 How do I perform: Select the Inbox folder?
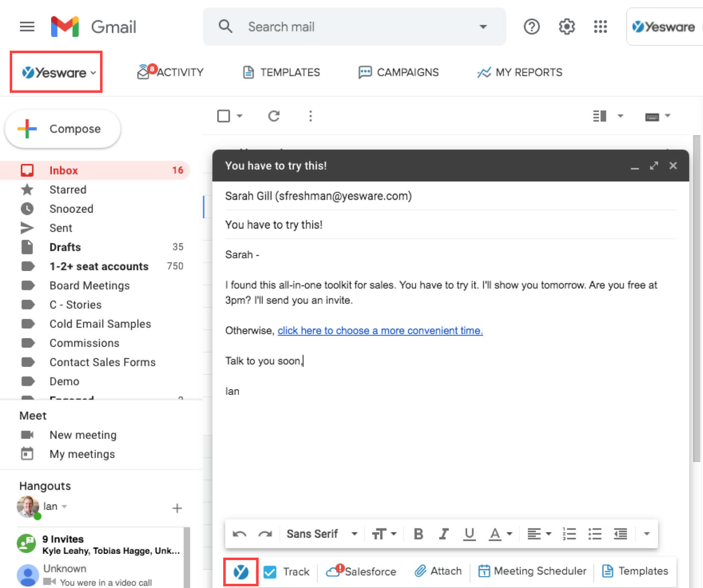(x=95, y=170)
